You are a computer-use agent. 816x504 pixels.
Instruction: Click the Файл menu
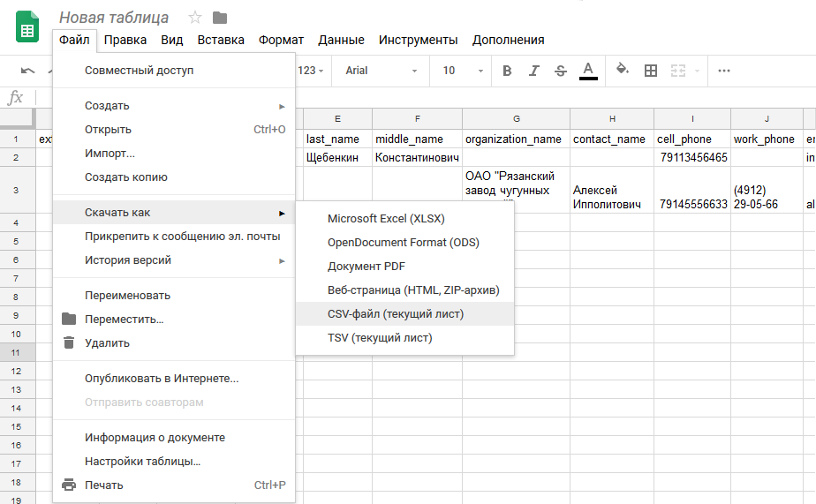(74, 40)
